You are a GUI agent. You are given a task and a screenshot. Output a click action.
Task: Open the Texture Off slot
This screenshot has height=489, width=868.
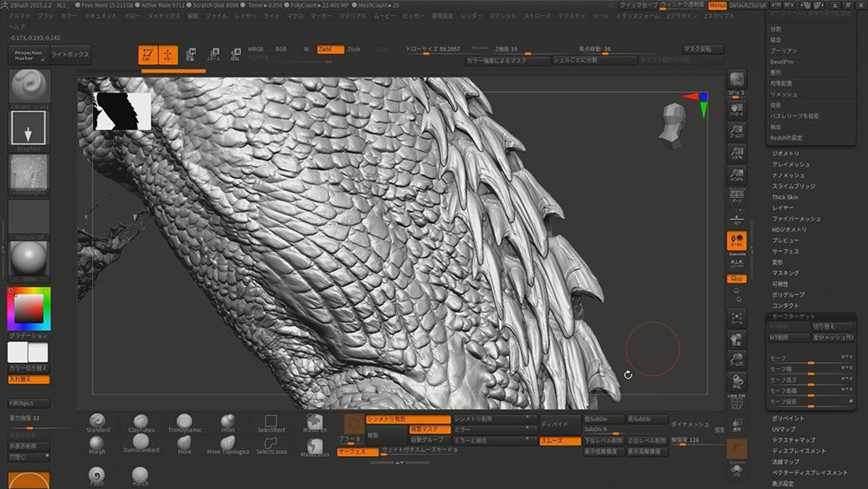coord(29,219)
